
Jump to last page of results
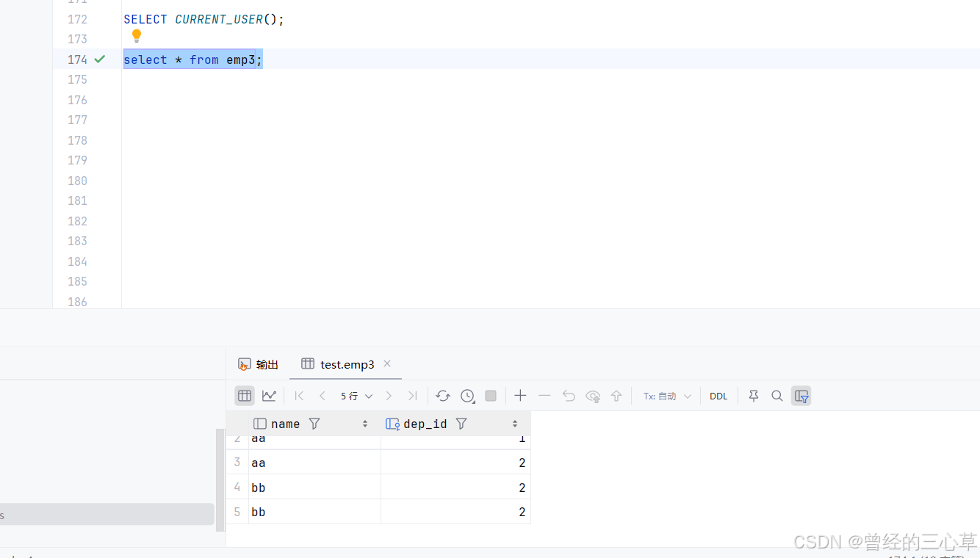tap(412, 396)
